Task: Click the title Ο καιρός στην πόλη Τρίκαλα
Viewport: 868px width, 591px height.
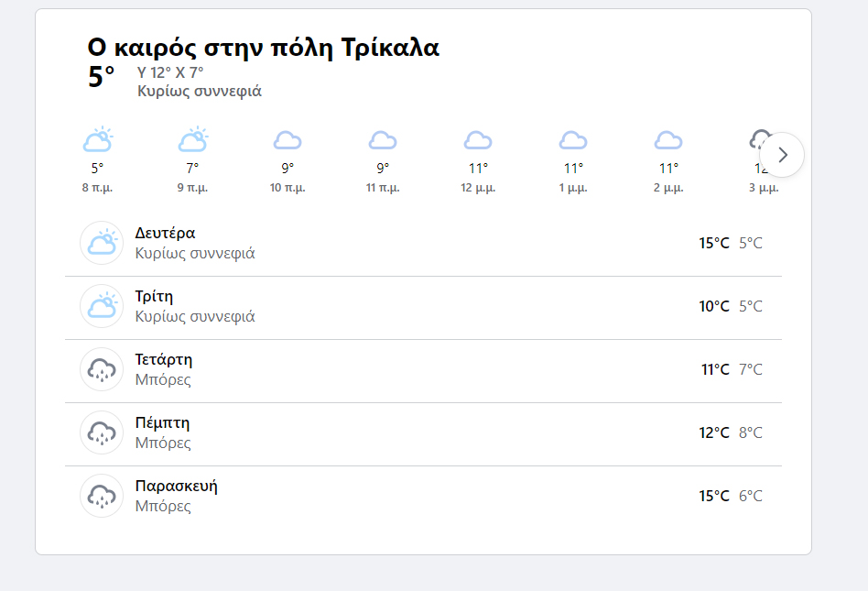Action: 264,48
